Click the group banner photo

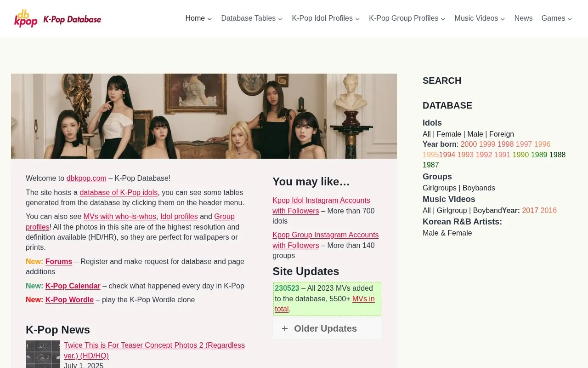[204, 116]
